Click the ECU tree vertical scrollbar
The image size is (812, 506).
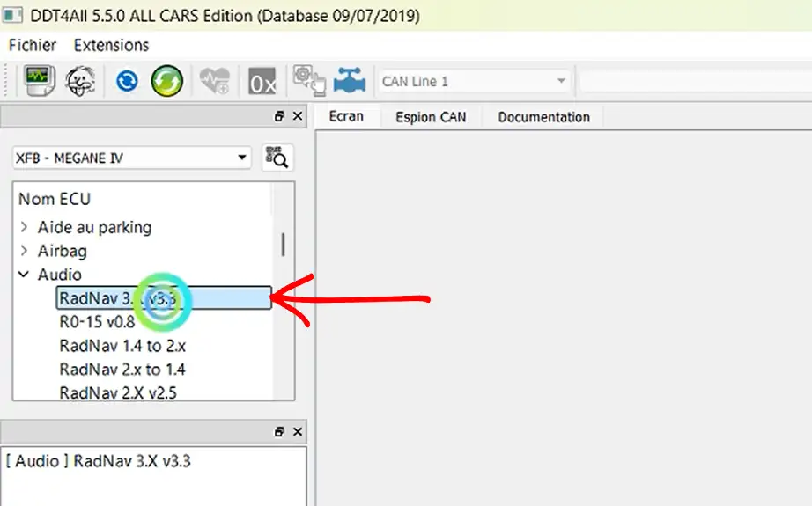[x=284, y=245]
